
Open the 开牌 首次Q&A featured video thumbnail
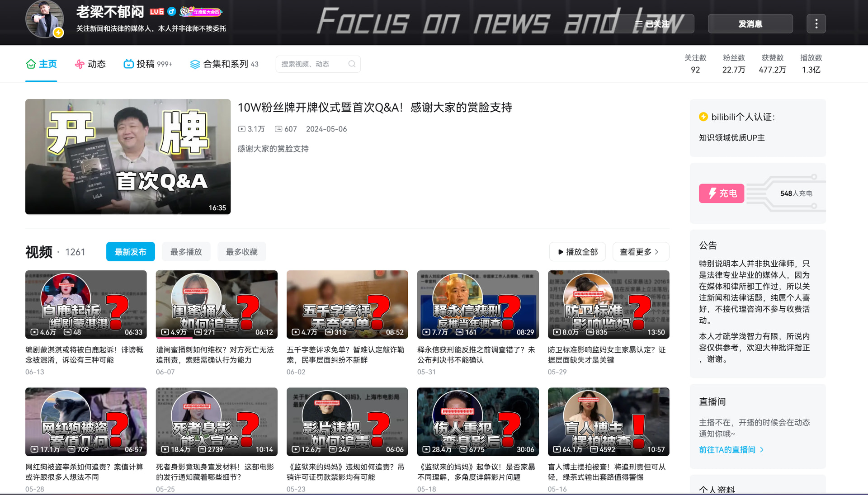128,157
